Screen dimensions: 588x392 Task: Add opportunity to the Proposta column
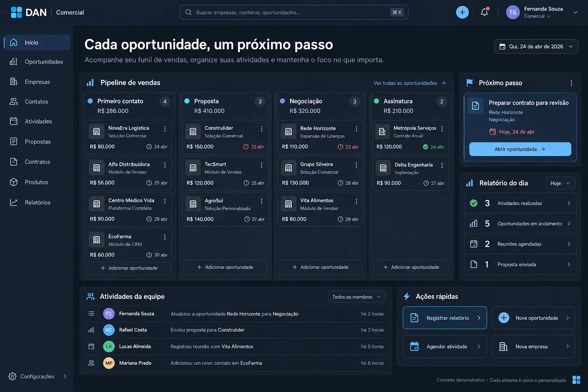click(x=225, y=267)
